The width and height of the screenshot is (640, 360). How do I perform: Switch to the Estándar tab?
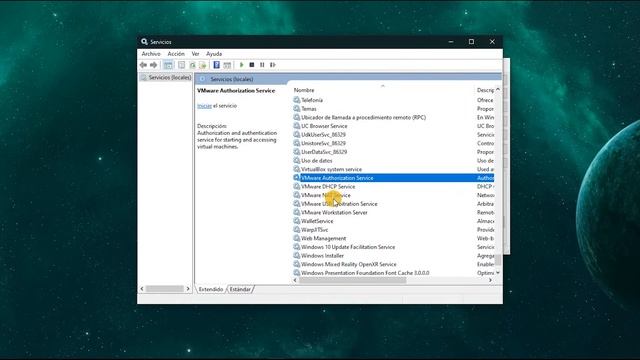pyautogui.click(x=240, y=289)
